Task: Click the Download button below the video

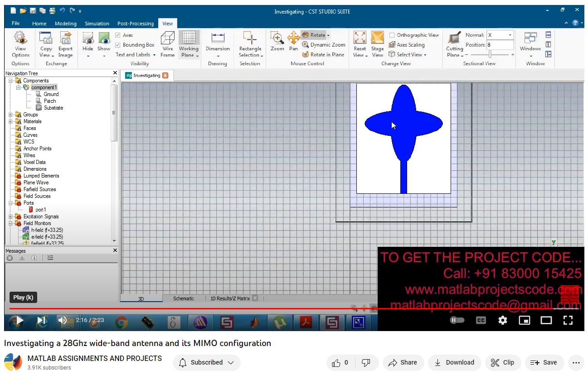Action: (x=454, y=362)
